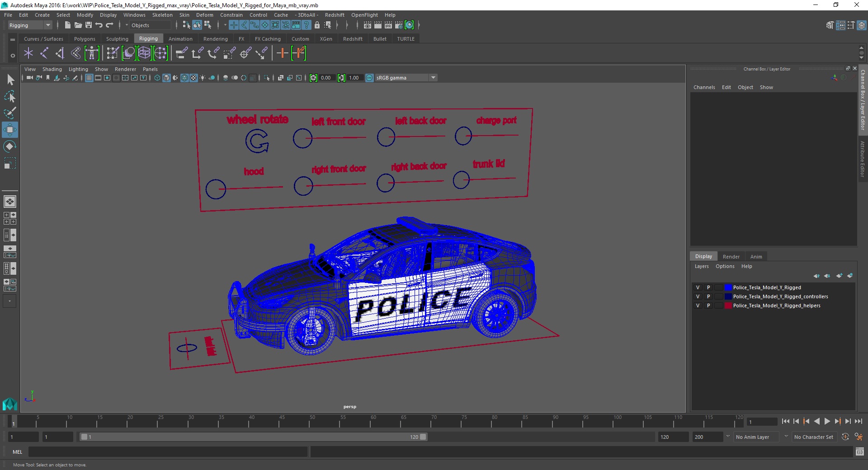Open the shelf tab list menu button
This screenshot has width=868, height=470.
tap(13, 40)
